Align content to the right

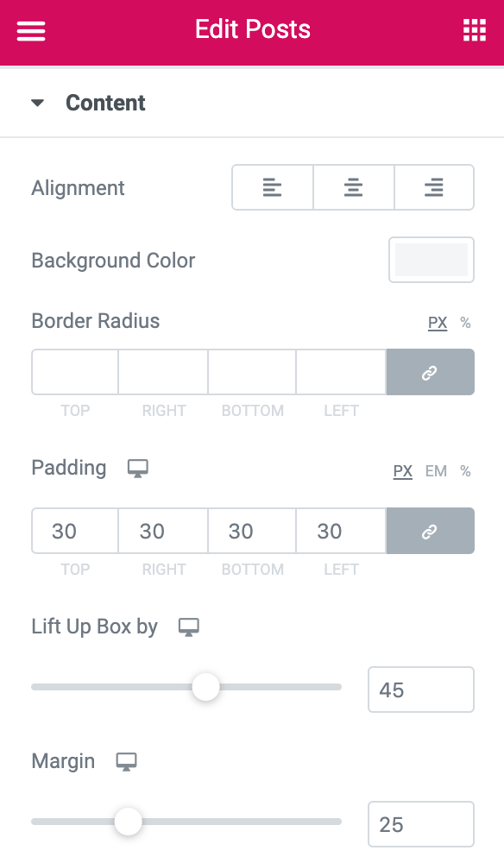[x=434, y=187]
